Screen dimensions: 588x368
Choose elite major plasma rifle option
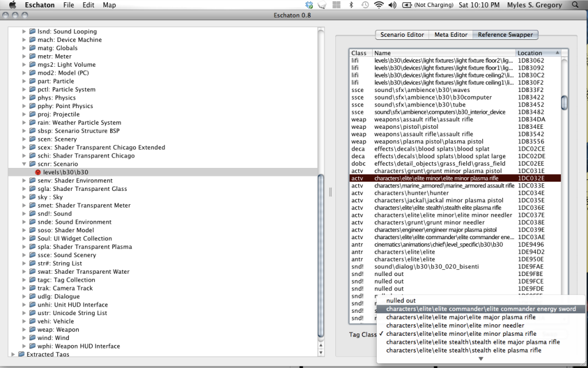(x=481, y=317)
